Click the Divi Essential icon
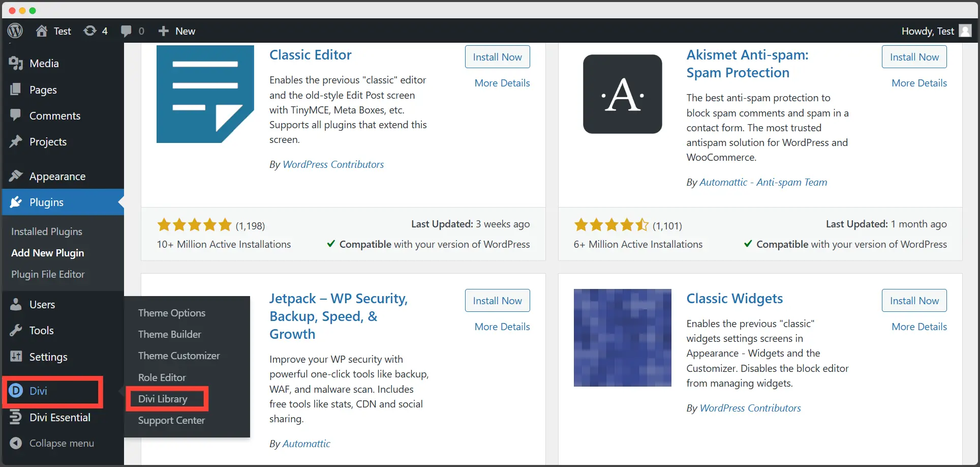This screenshot has width=980, height=467. tap(16, 417)
